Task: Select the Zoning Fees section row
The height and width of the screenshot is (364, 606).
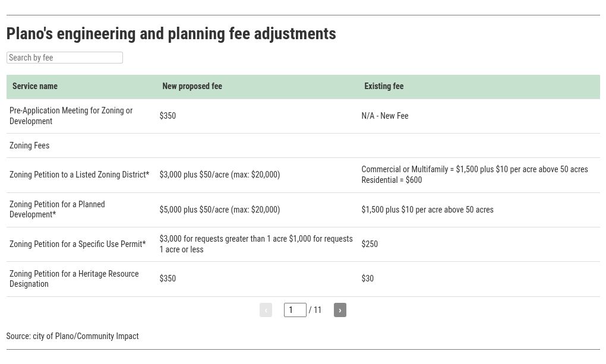Action: coord(30,145)
